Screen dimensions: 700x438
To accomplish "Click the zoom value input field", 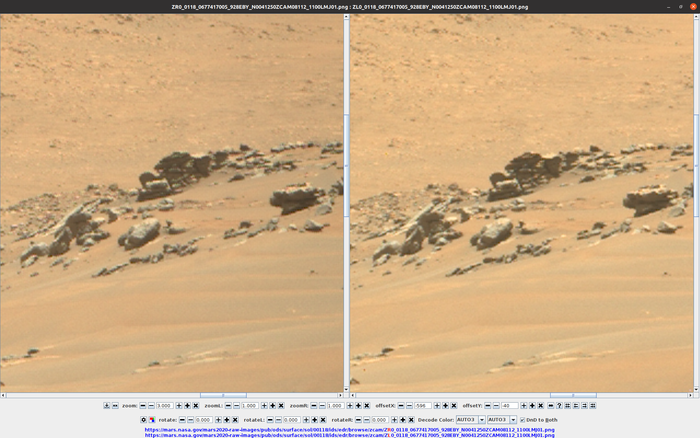I will coord(164,406).
